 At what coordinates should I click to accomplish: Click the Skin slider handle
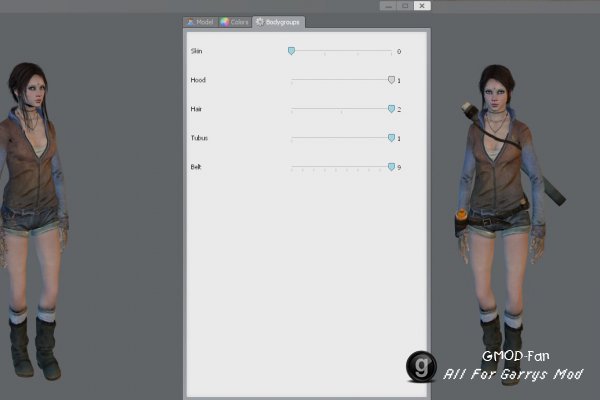(x=292, y=51)
